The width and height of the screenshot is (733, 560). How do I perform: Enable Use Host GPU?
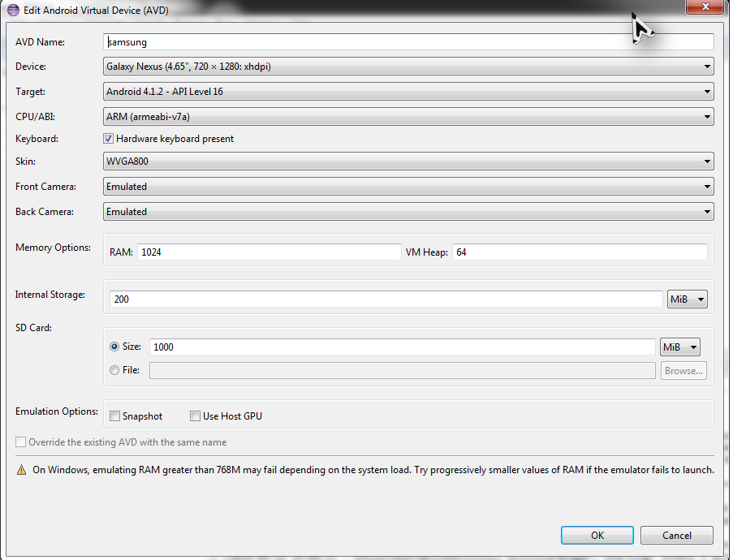coord(195,416)
